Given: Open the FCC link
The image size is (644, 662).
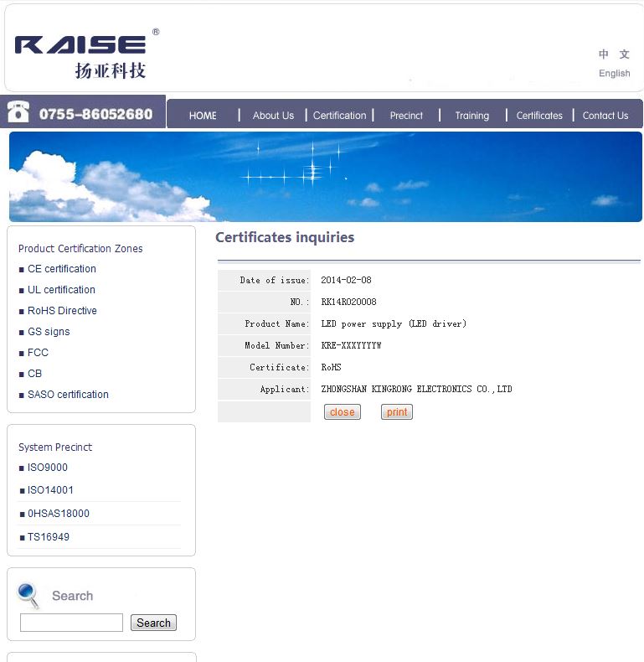Looking at the screenshot, I should pos(38,353).
